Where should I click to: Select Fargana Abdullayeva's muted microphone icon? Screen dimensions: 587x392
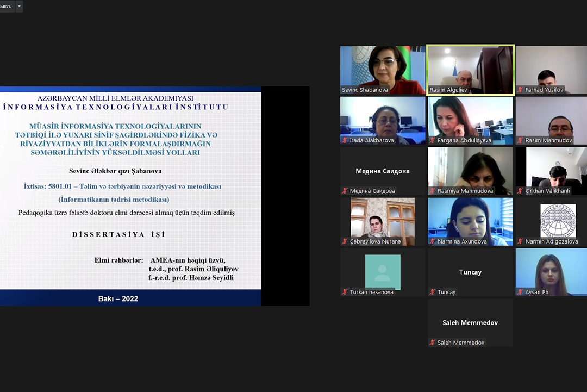coord(432,140)
